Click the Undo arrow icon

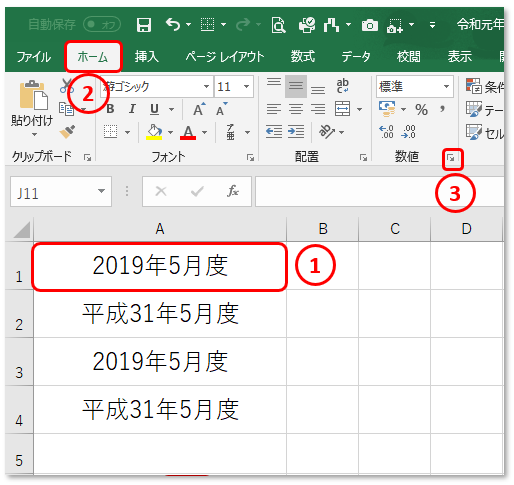(173, 25)
